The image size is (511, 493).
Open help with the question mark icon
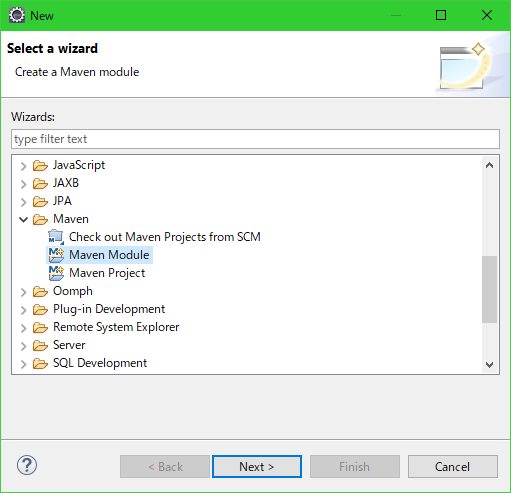coord(27,465)
